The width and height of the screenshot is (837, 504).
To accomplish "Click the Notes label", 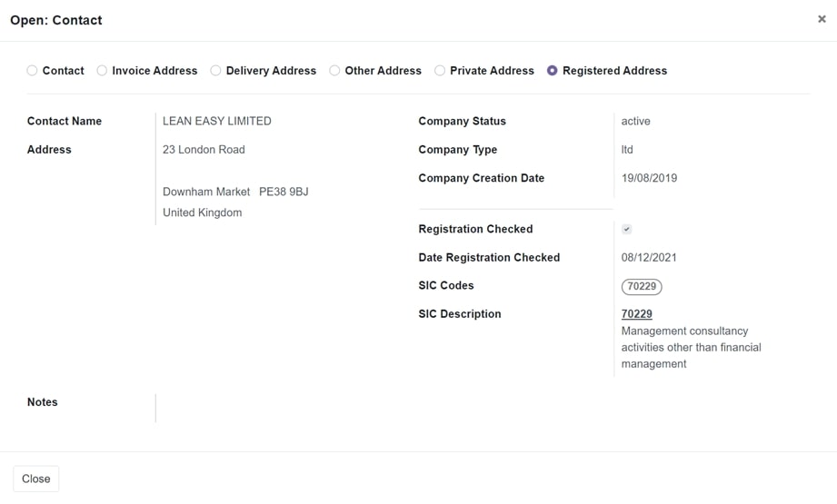I will [43, 402].
